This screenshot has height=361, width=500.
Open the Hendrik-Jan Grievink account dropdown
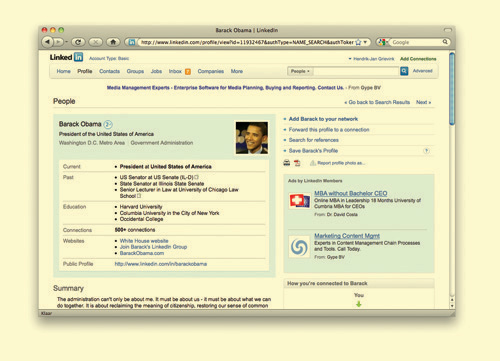click(x=371, y=59)
